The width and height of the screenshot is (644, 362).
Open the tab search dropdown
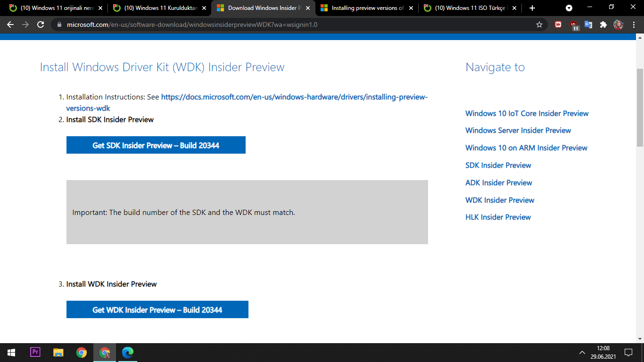(x=569, y=8)
